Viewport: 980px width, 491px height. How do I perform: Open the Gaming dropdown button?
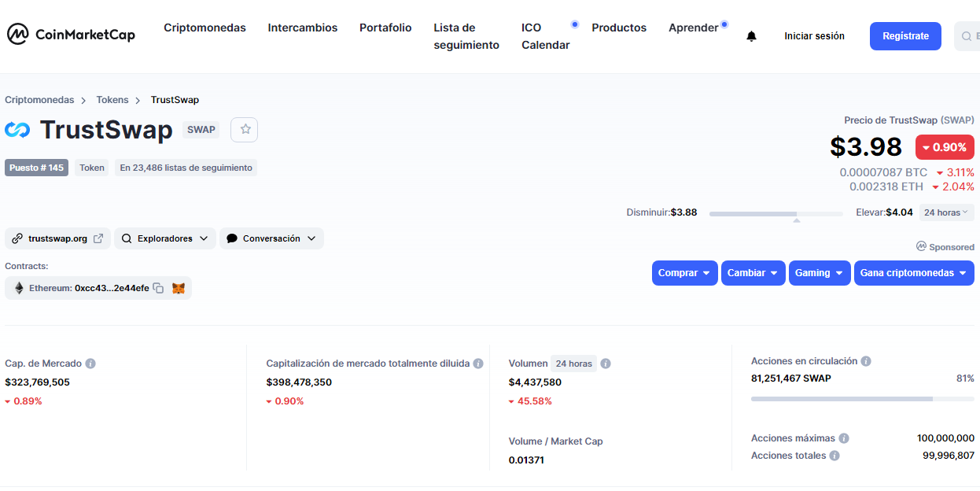pos(820,273)
